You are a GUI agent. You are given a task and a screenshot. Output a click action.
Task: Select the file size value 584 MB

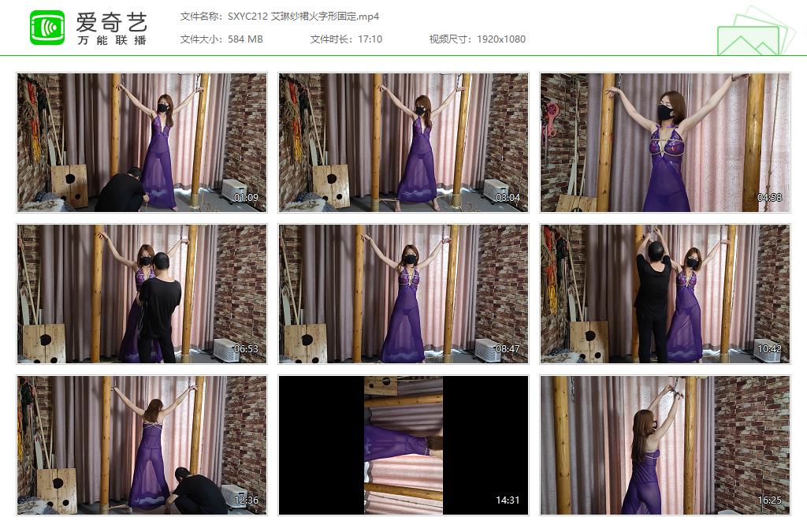point(246,39)
